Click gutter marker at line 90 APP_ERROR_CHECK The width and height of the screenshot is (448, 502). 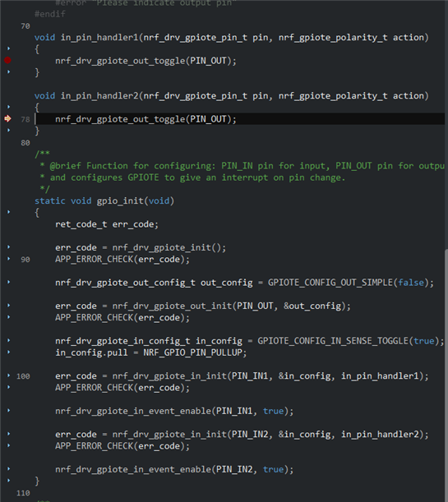pyautogui.click(x=9, y=259)
